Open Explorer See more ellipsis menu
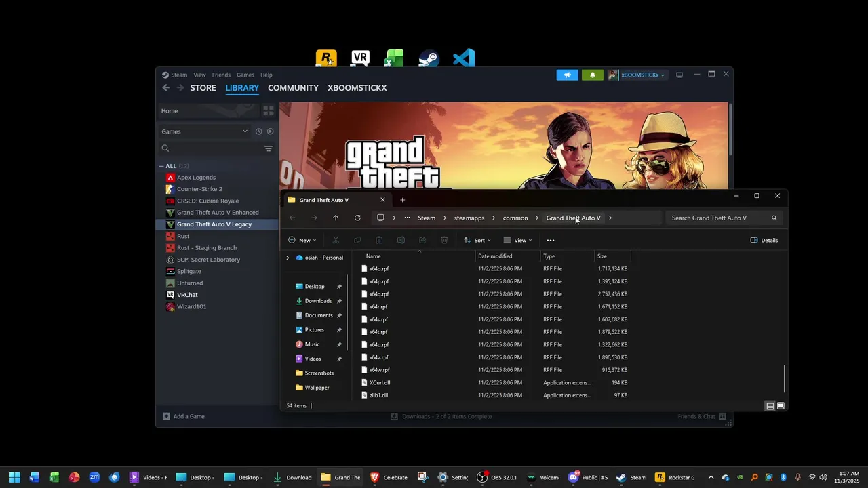 (551, 240)
